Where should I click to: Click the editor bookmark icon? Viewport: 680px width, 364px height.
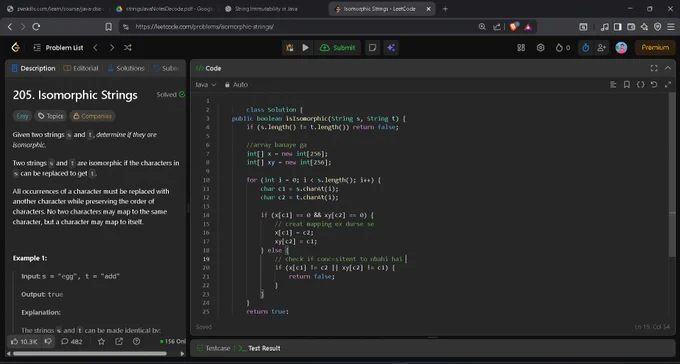coord(627,85)
